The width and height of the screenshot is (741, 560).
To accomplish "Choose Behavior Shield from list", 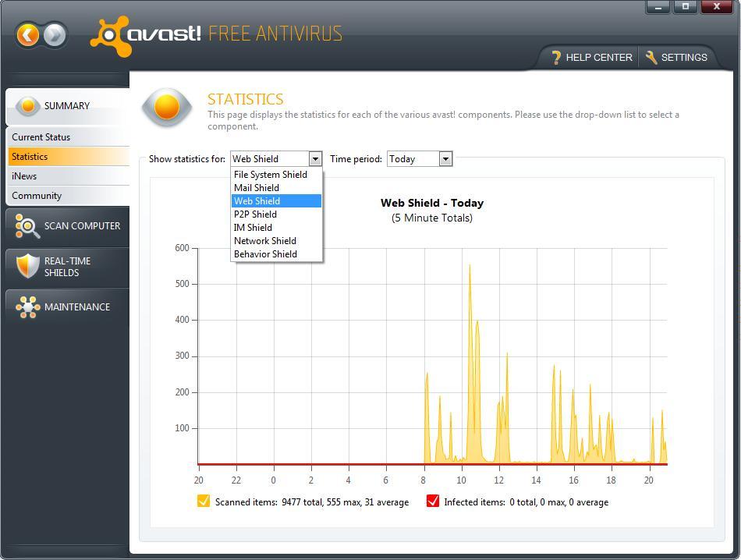I will [276, 253].
